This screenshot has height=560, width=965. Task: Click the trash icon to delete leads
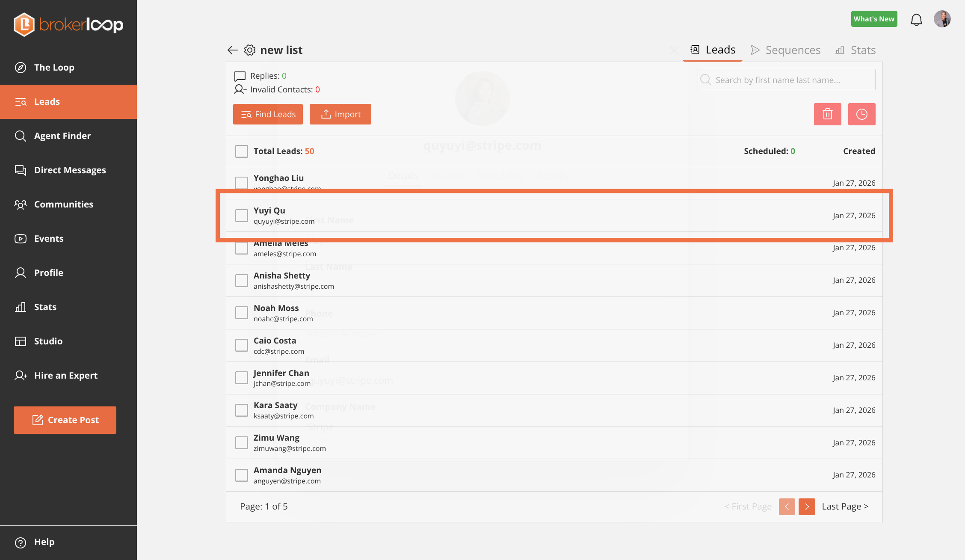click(827, 114)
